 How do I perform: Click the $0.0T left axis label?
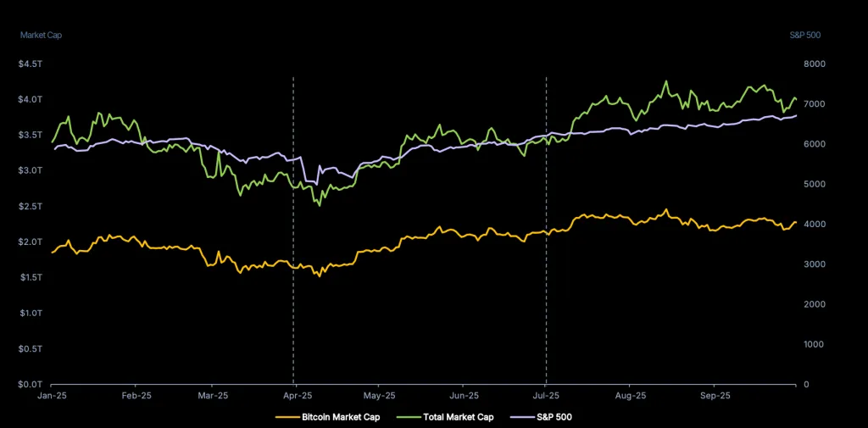31,385
